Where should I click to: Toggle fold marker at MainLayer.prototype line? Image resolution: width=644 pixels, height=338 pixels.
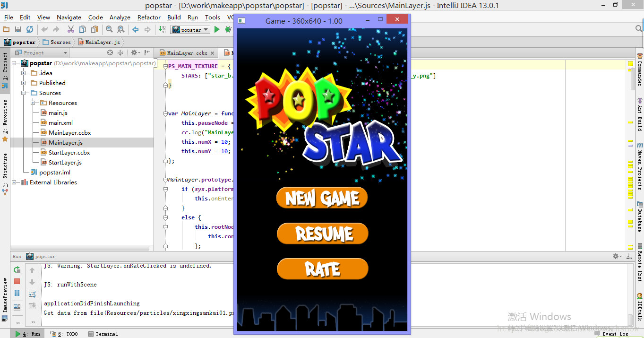165,180
